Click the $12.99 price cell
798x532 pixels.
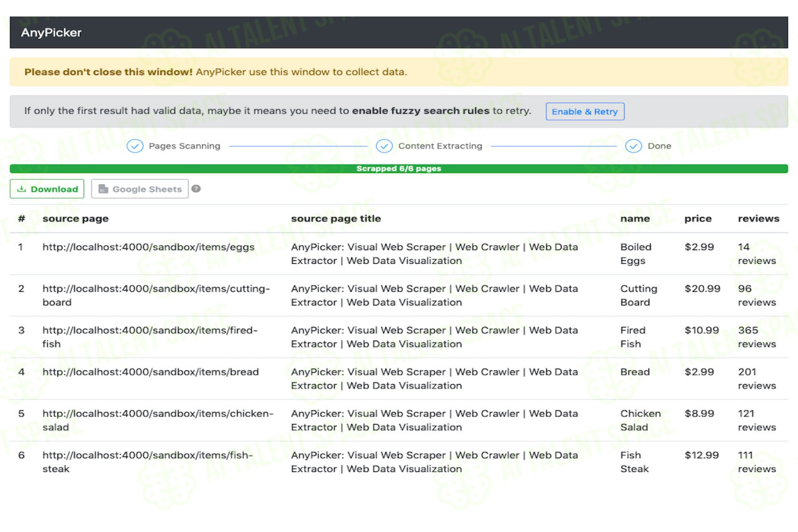pos(702,455)
